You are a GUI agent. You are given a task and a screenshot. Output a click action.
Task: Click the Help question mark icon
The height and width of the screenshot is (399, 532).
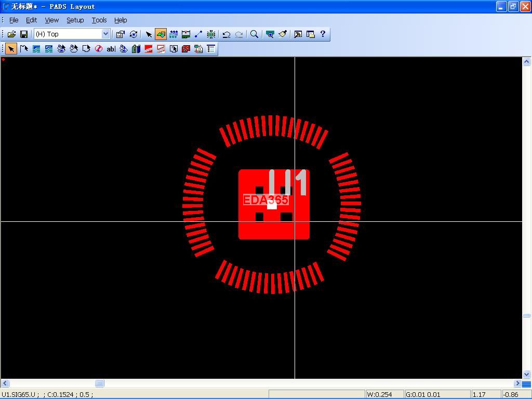(323, 34)
